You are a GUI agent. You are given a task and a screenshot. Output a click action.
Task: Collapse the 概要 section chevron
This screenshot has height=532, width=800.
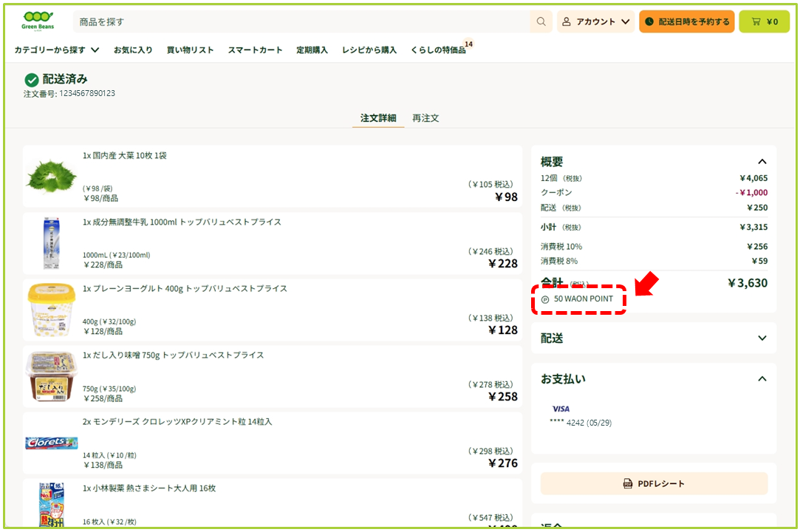point(762,162)
